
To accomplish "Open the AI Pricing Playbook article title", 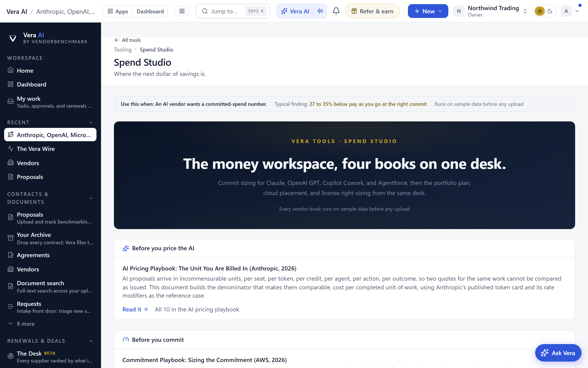I will tap(209, 268).
